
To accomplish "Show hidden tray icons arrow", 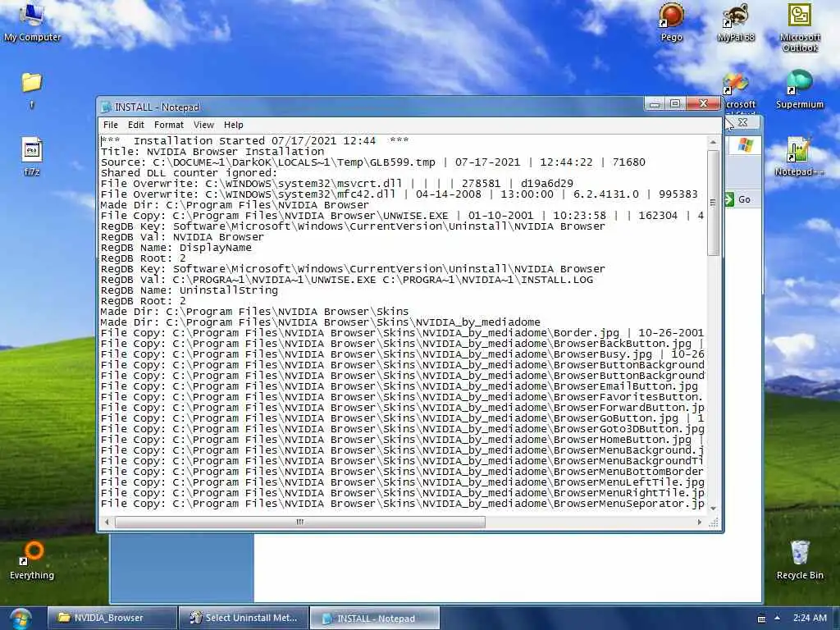I will point(778,618).
